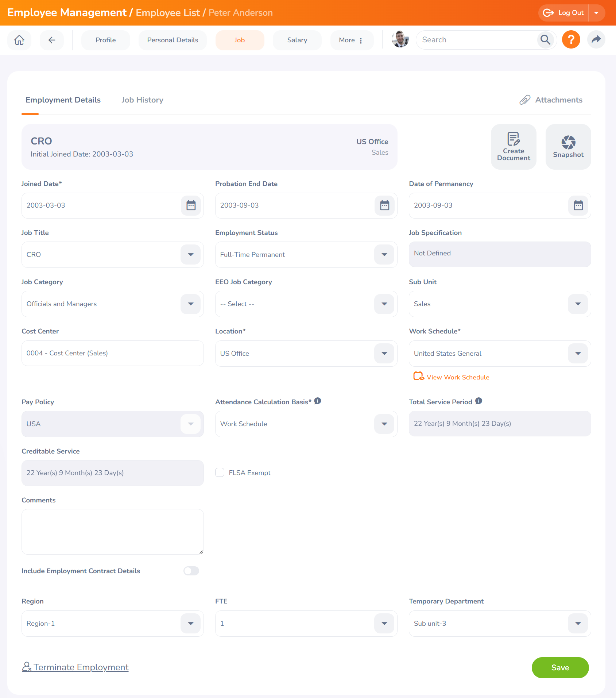
Task: Click the share forward arrow icon
Action: [x=596, y=40]
